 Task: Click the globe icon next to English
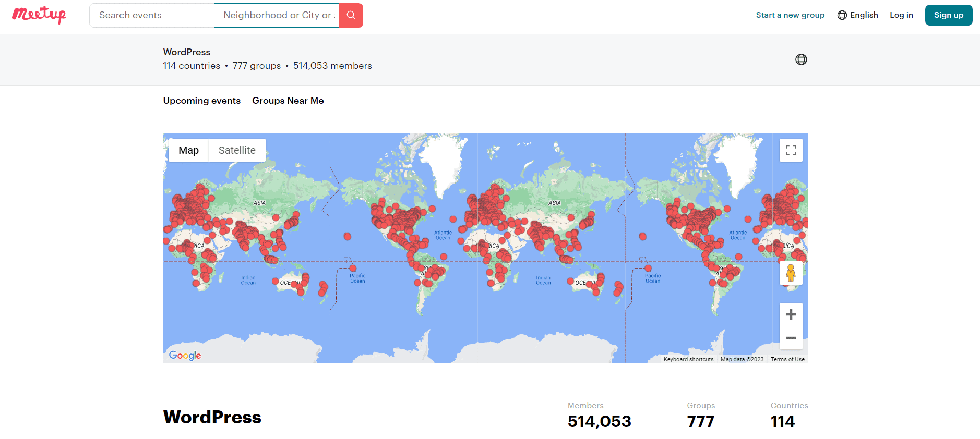pos(842,15)
